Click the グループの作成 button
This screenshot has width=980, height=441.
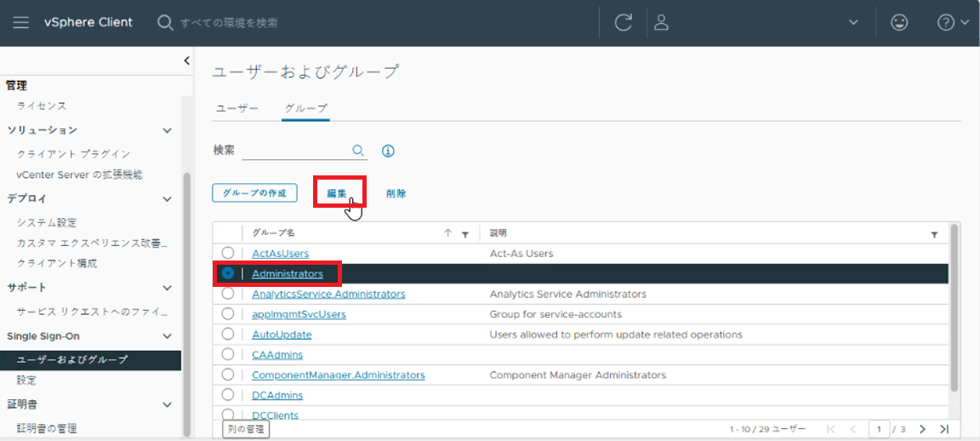point(254,192)
